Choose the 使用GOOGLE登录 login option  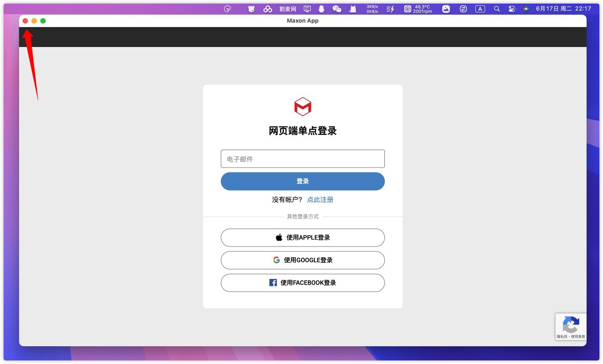tap(302, 260)
